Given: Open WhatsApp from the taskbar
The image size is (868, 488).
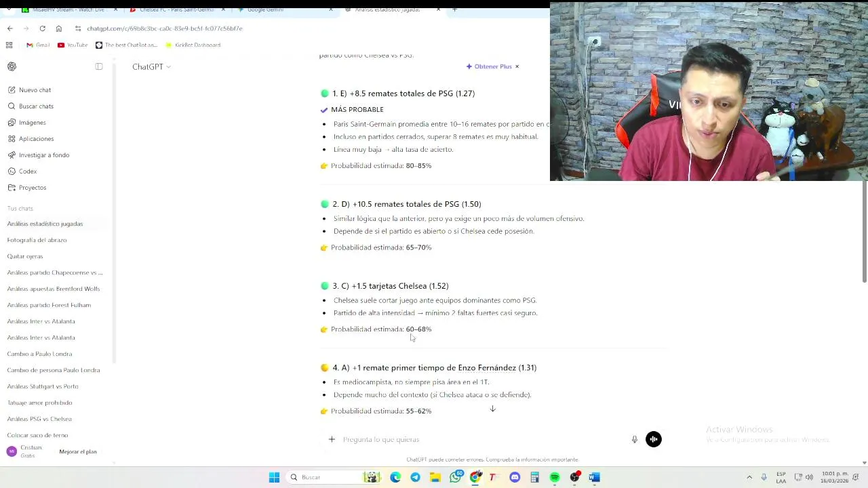Looking at the screenshot, I should coord(456,477).
